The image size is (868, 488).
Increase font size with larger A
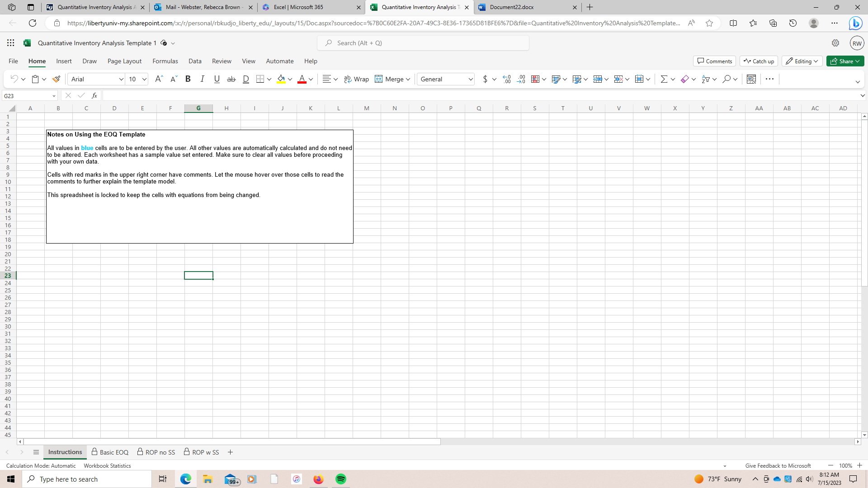tap(159, 79)
